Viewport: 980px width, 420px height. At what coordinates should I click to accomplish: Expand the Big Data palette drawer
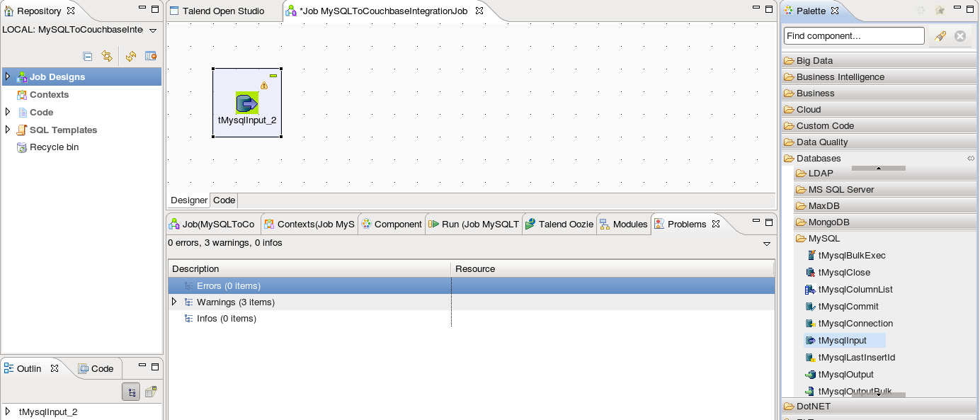click(879, 61)
